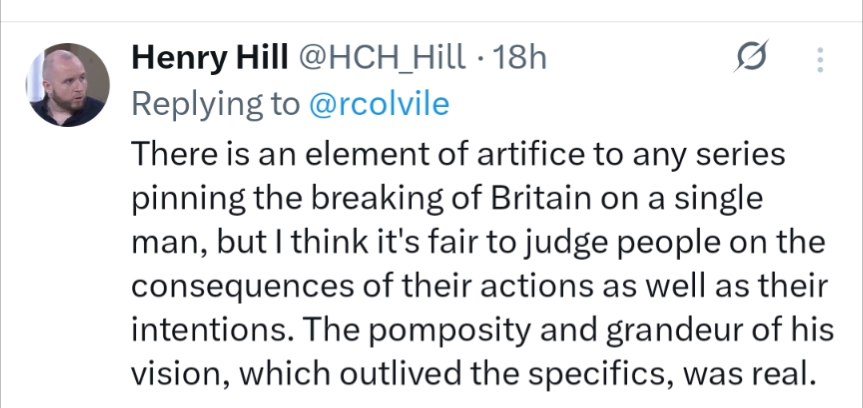Open Henry Hill's profile picture
Viewport: 863px width, 408px height.
[68, 84]
